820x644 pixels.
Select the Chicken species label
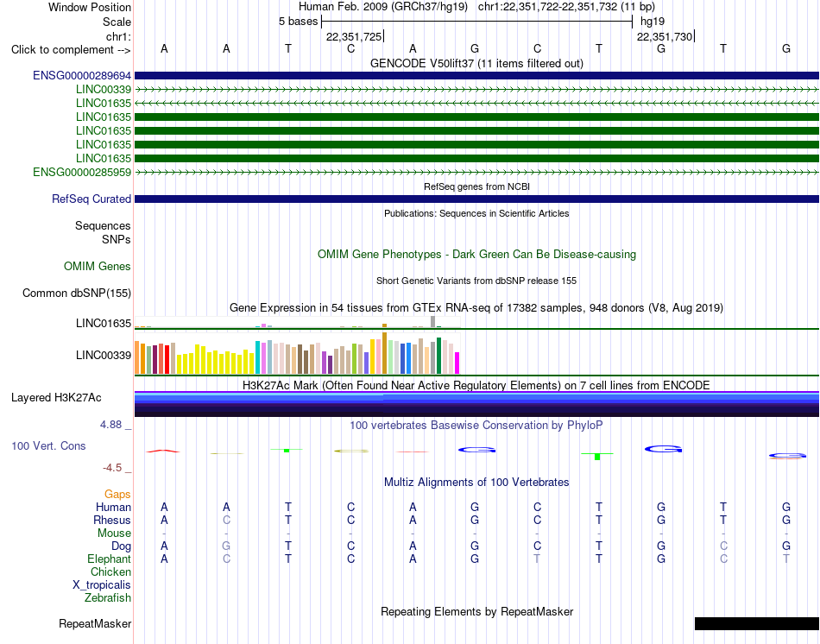(x=110, y=571)
